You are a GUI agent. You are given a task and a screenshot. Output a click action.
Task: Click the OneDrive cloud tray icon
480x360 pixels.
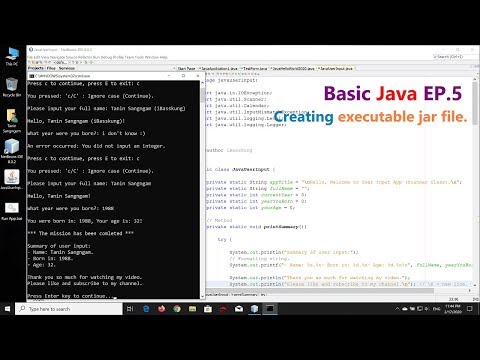405,309
